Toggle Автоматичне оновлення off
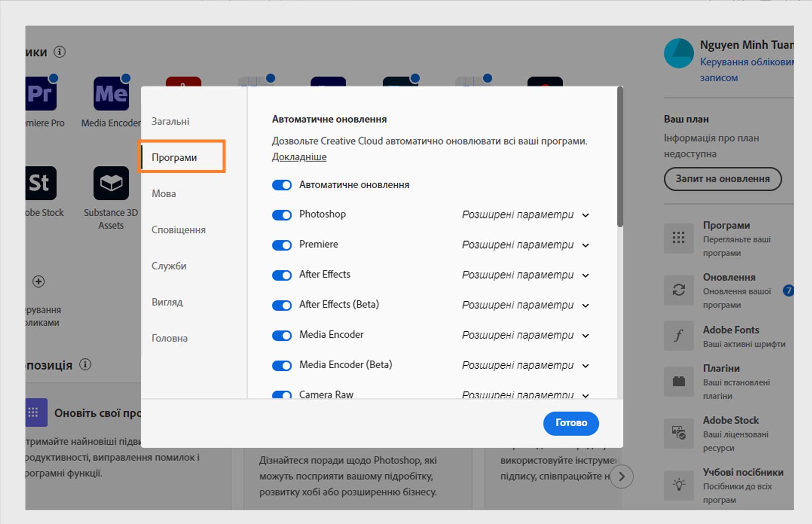Screen dimensions: 812x524 click(x=282, y=185)
